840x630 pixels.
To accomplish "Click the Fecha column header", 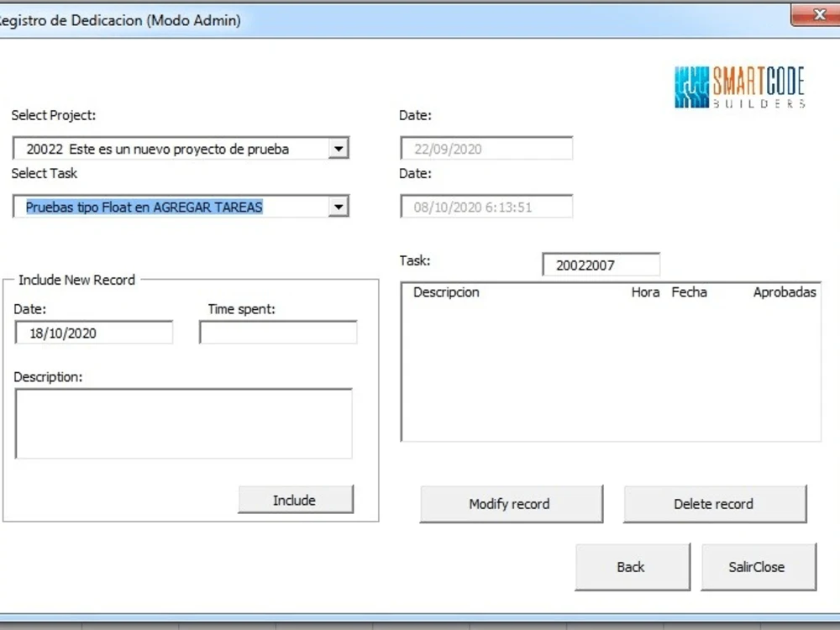I will point(689,292).
